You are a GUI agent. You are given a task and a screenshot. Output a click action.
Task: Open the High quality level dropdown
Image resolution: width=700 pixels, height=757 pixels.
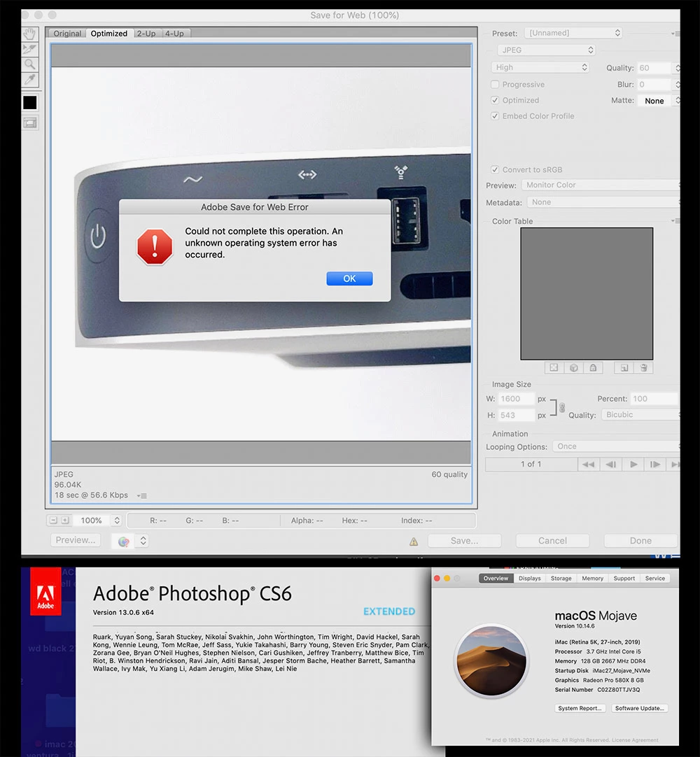(x=540, y=68)
